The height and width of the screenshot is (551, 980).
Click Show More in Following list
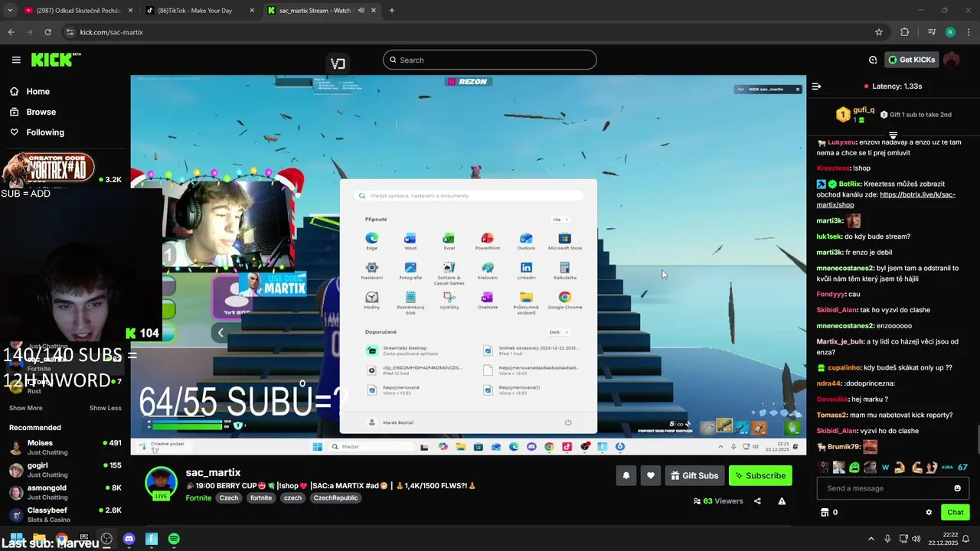26,408
